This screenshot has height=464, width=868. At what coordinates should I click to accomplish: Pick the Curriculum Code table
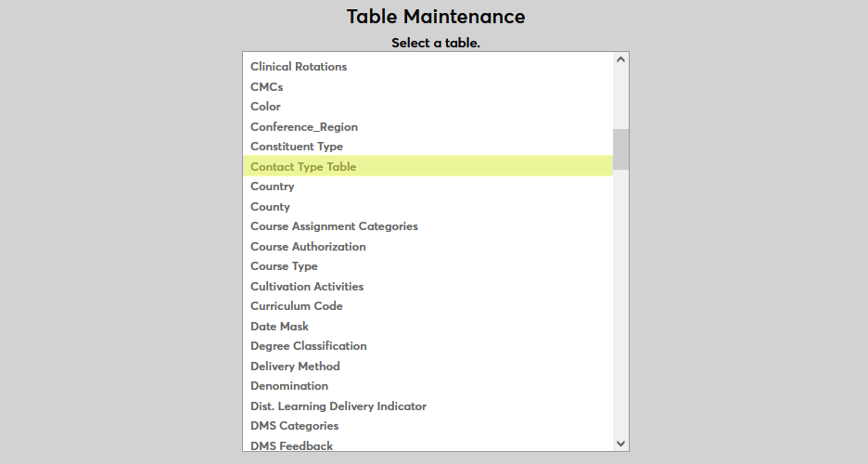(x=297, y=306)
